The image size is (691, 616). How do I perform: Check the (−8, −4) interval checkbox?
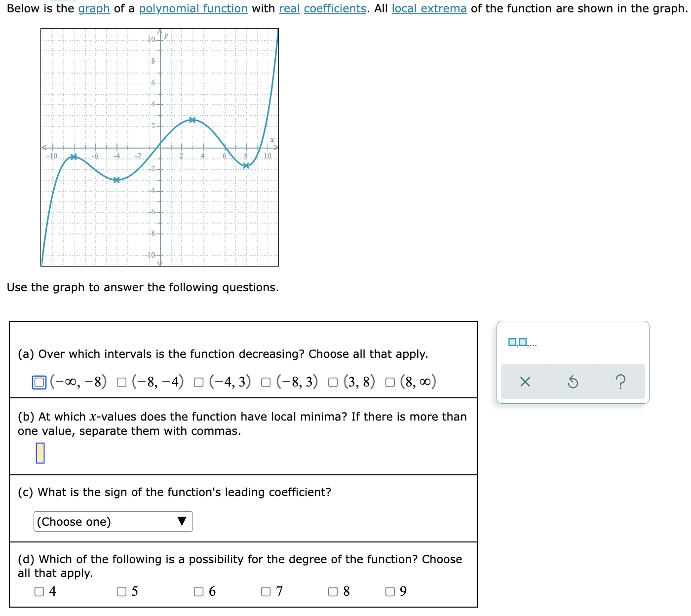click(121, 381)
